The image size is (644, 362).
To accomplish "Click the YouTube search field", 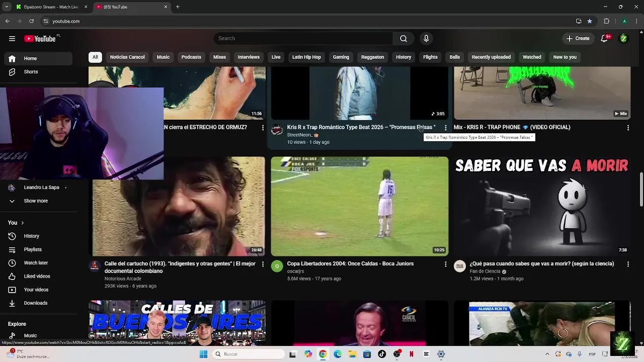I will point(303,39).
